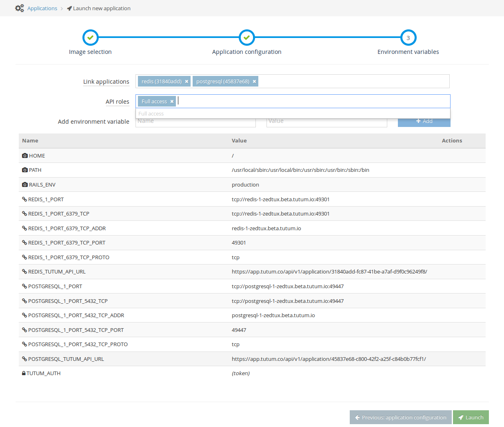504x427 pixels.
Task: Click the environment variable Value field
Action: coord(326,122)
